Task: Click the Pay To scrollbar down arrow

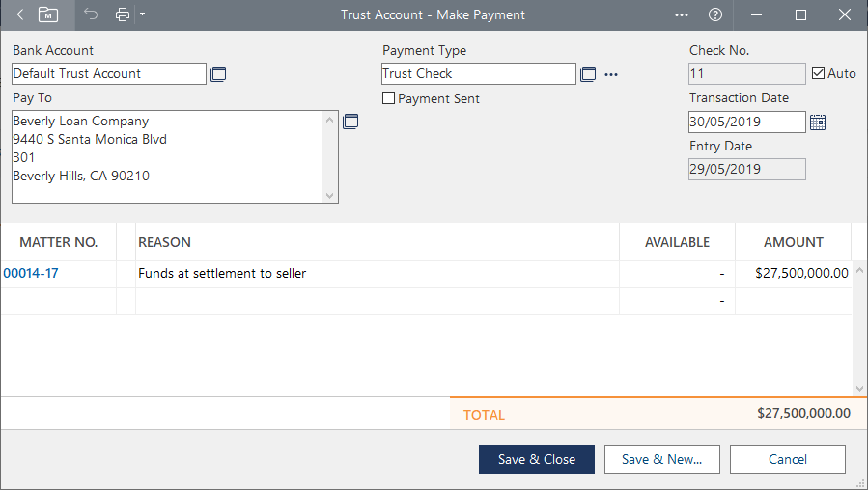Action: (x=331, y=196)
